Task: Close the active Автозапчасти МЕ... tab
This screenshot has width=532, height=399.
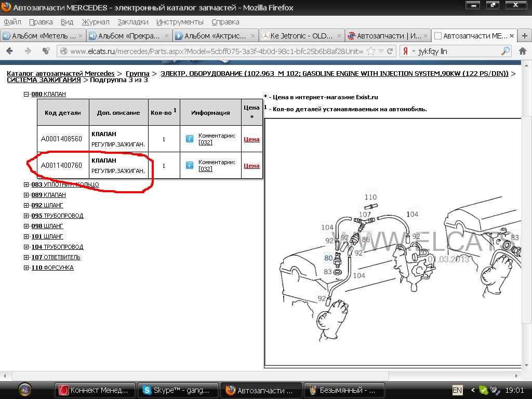Action: coord(512,36)
